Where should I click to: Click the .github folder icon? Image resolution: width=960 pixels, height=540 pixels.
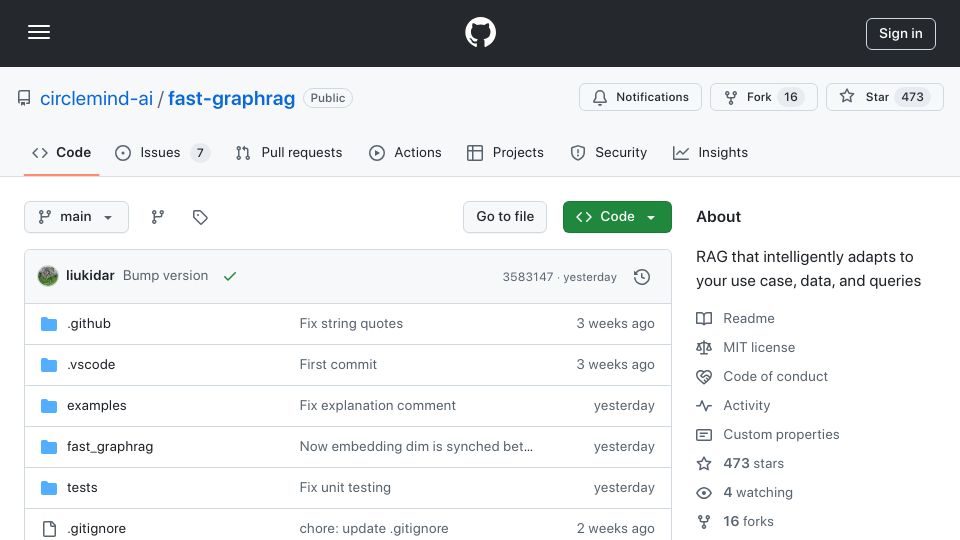click(49, 324)
